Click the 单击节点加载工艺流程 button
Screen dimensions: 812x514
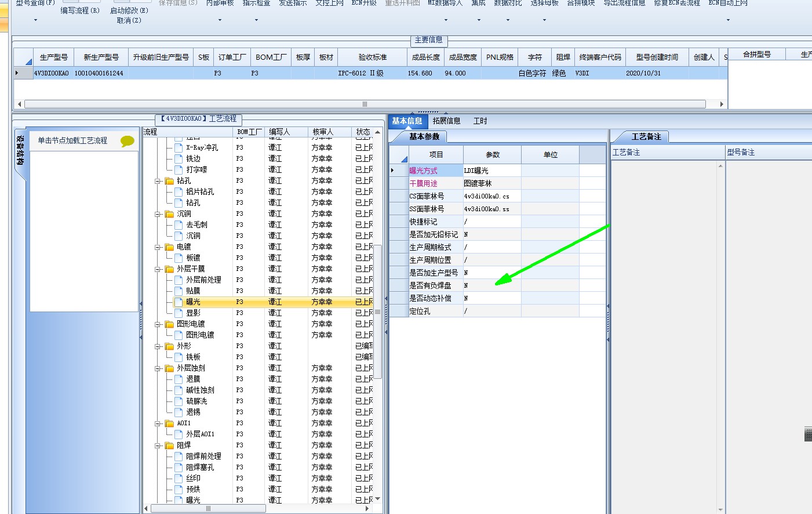pos(73,140)
